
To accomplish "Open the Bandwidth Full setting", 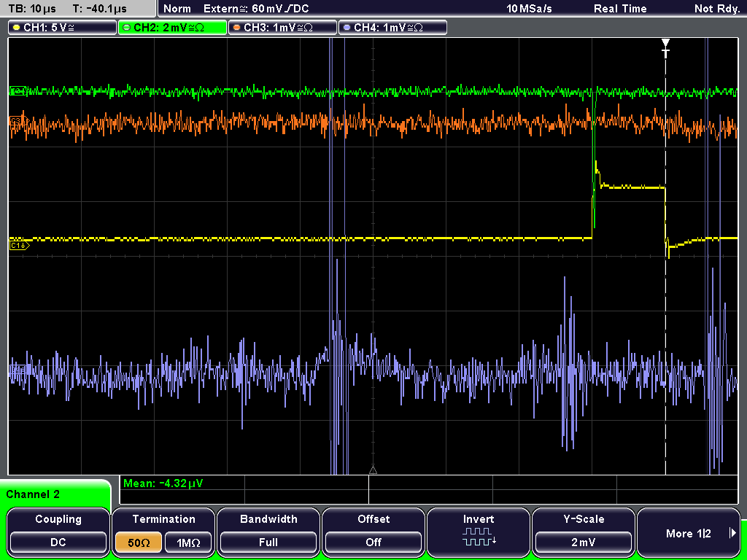I will point(268,532).
